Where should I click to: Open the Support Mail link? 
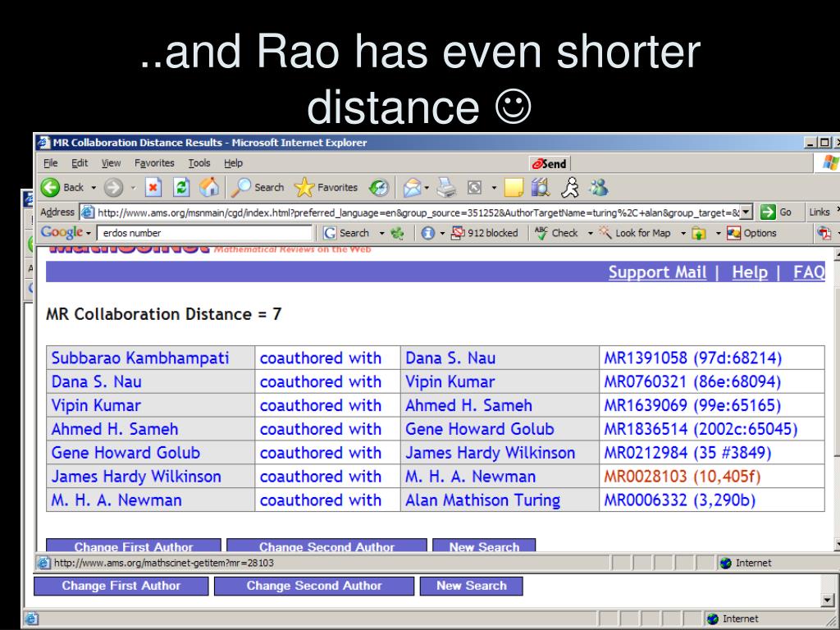657,272
